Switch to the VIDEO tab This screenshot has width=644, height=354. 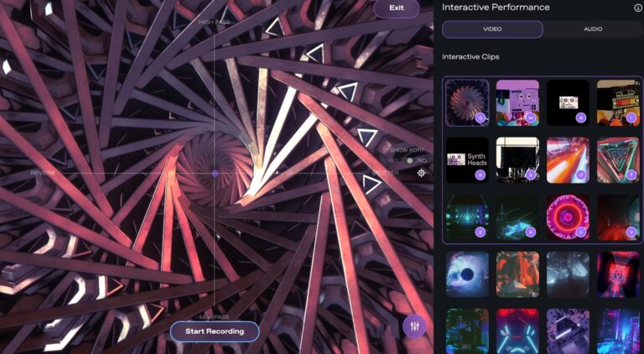492,29
